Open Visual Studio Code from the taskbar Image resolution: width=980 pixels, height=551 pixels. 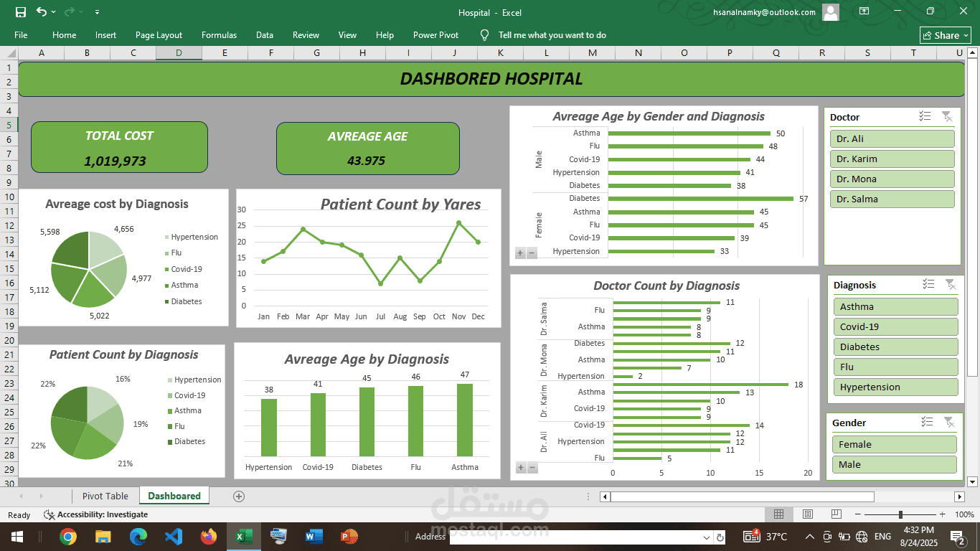(173, 536)
